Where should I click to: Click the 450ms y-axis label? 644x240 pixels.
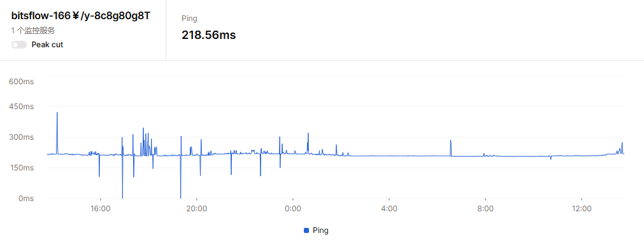[x=22, y=107]
